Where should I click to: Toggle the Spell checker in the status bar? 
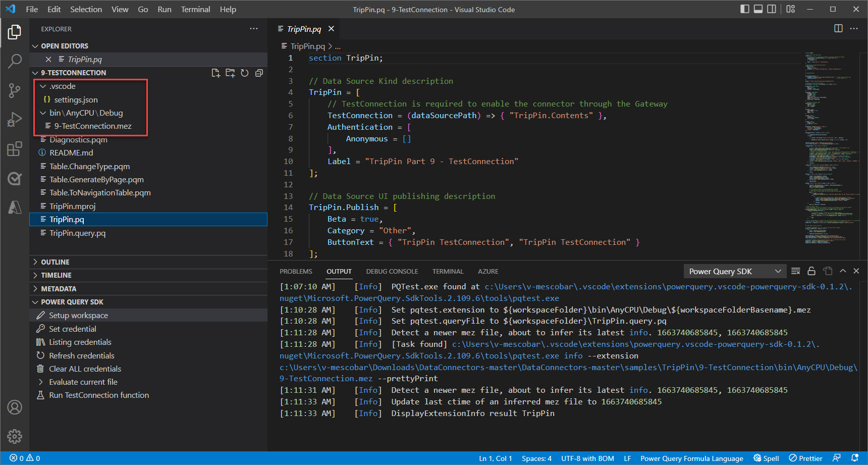tap(766, 458)
